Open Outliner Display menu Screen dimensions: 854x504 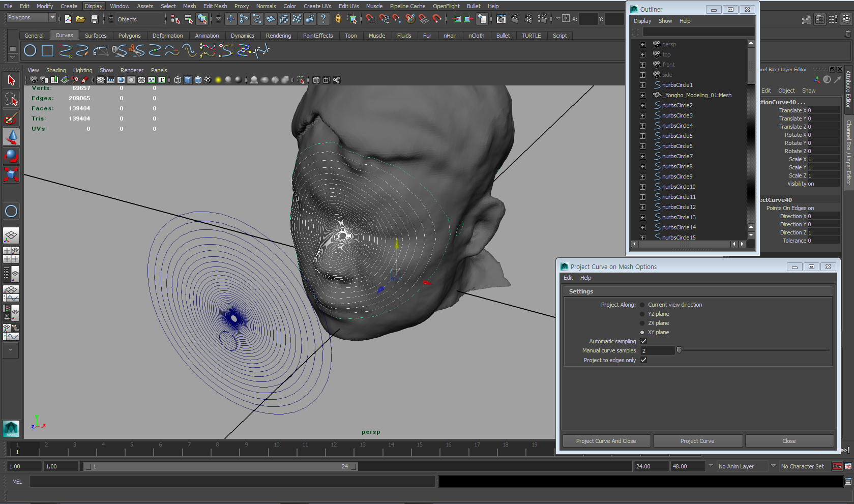[x=642, y=21]
